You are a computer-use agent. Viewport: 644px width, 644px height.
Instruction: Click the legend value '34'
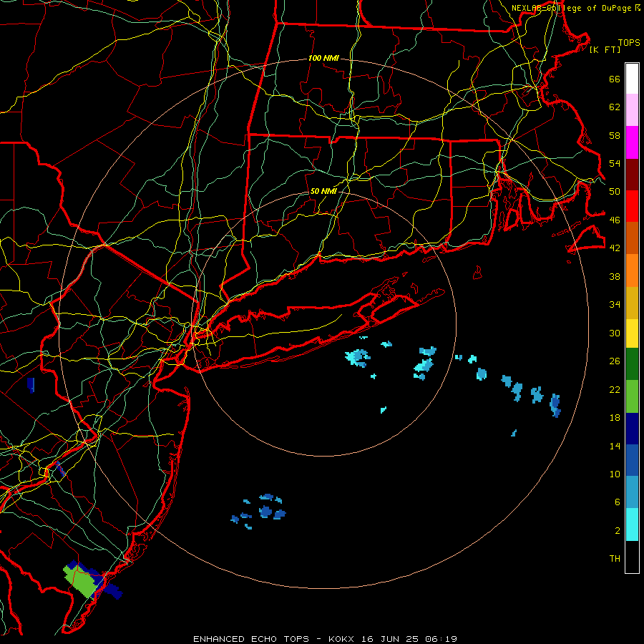pos(615,304)
